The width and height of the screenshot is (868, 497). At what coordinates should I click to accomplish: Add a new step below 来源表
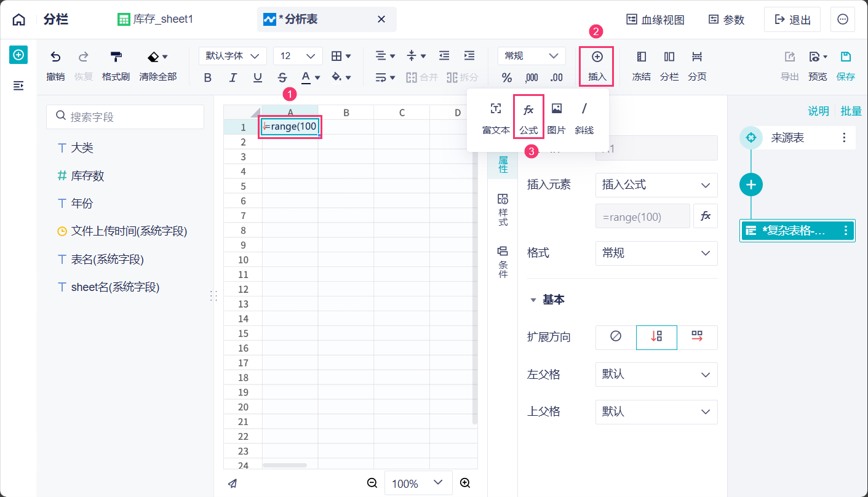pos(751,185)
